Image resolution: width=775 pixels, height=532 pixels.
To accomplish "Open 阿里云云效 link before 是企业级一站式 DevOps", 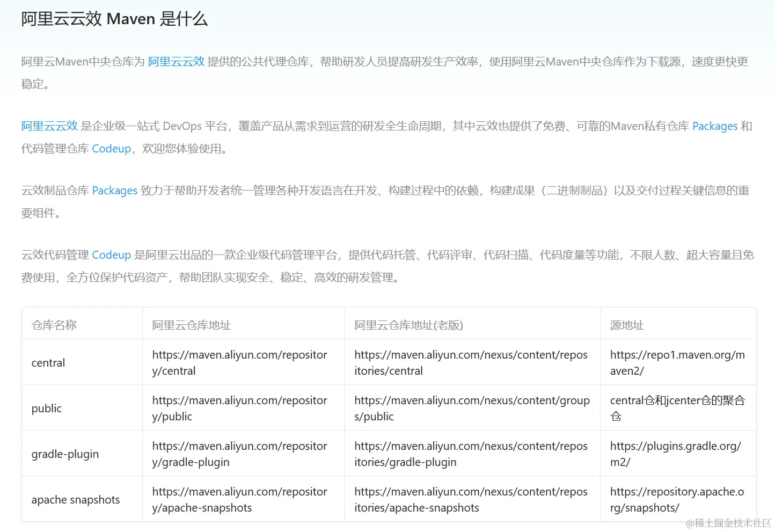I will click(49, 126).
